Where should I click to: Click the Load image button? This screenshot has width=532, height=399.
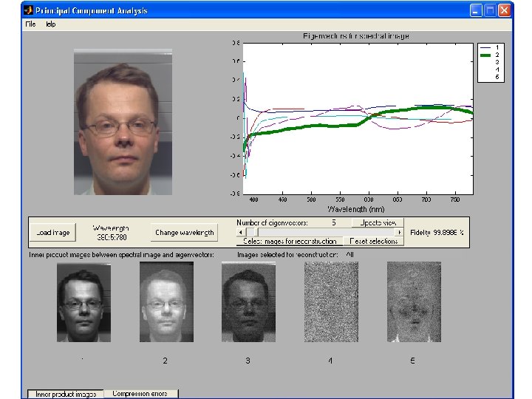click(x=53, y=233)
